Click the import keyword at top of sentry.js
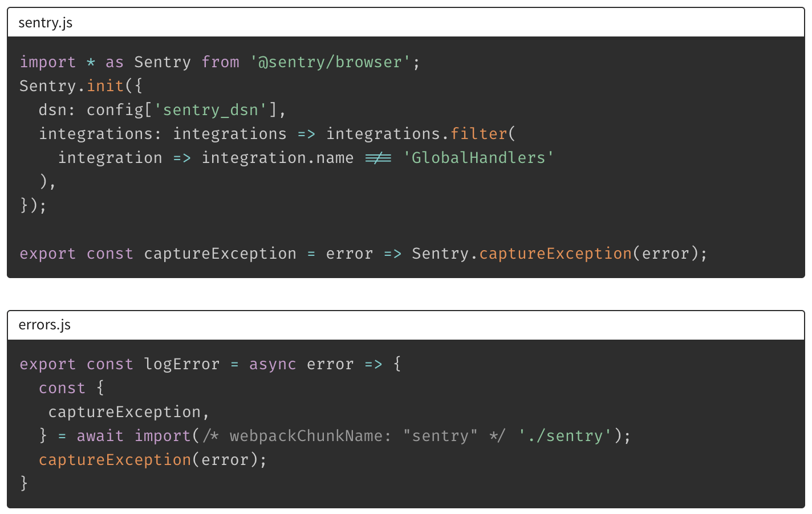The image size is (812, 514). (47, 62)
